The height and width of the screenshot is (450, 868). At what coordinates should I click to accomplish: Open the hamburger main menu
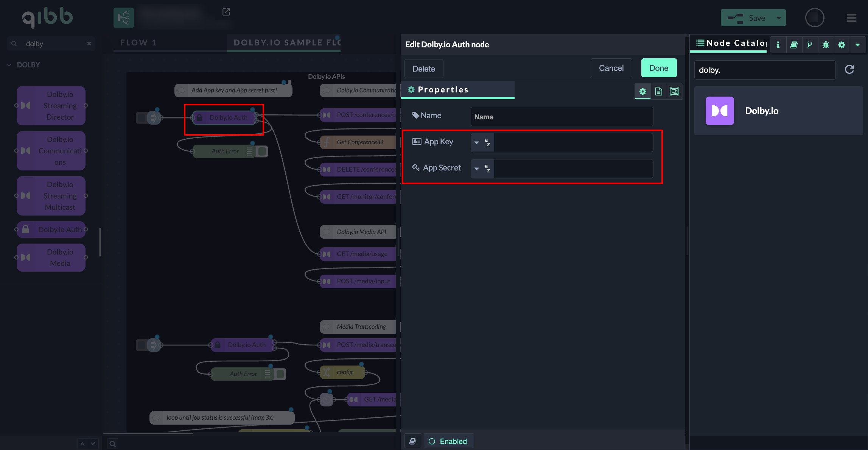851,18
